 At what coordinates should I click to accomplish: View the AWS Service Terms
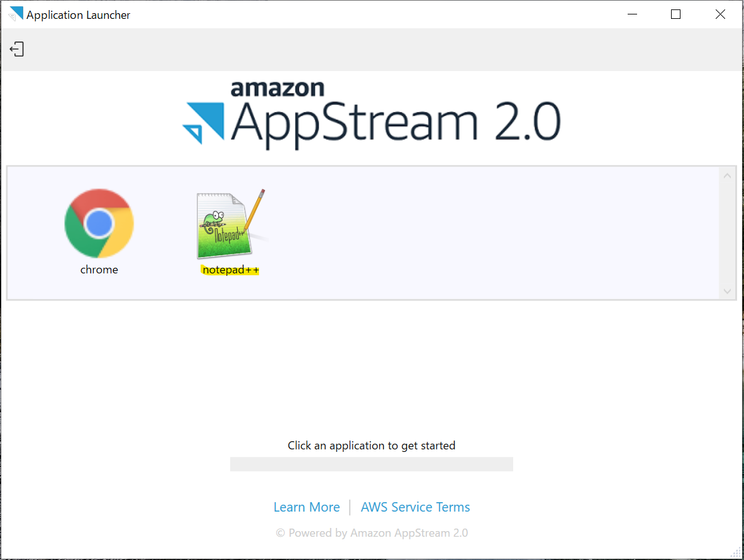(x=415, y=507)
